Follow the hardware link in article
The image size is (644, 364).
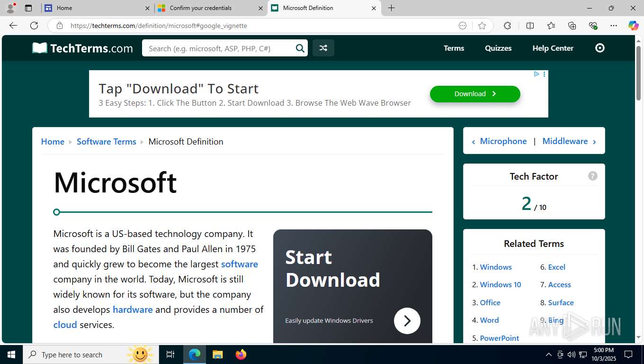133,309
